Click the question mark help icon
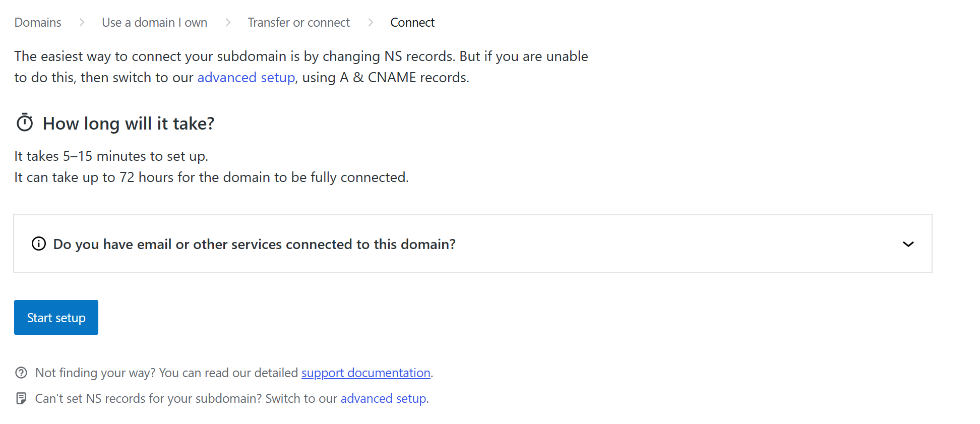 [21, 373]
